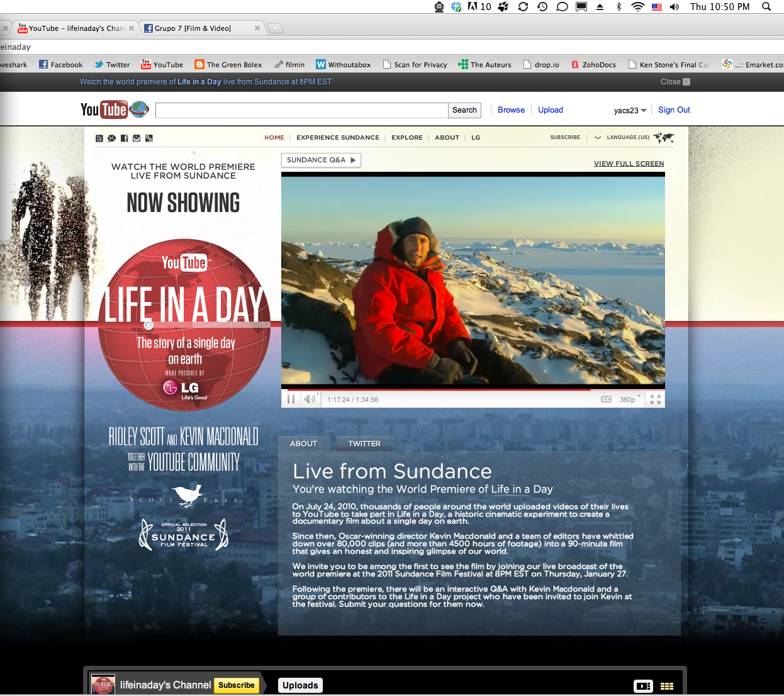Open the SUNDANCE Q&A button

click(321, 160)
